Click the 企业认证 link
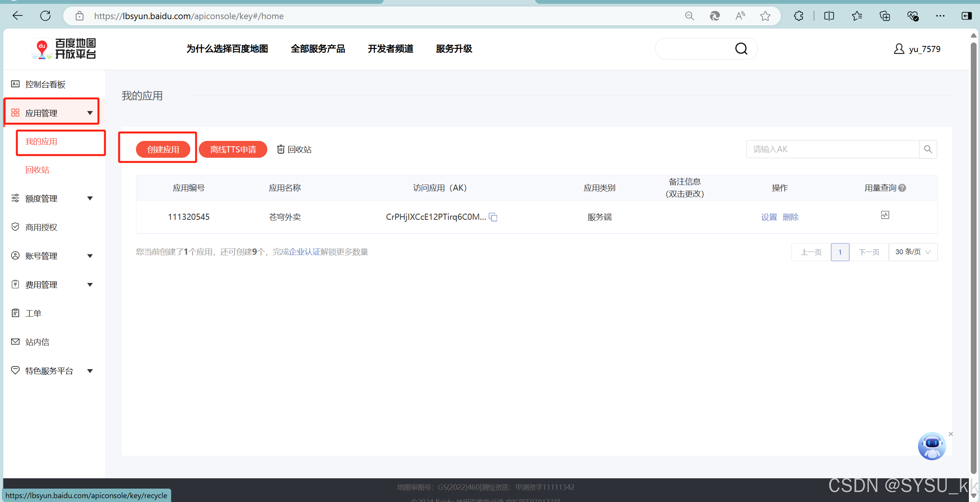This screenshot has width=980, height=502. point(304,252)
